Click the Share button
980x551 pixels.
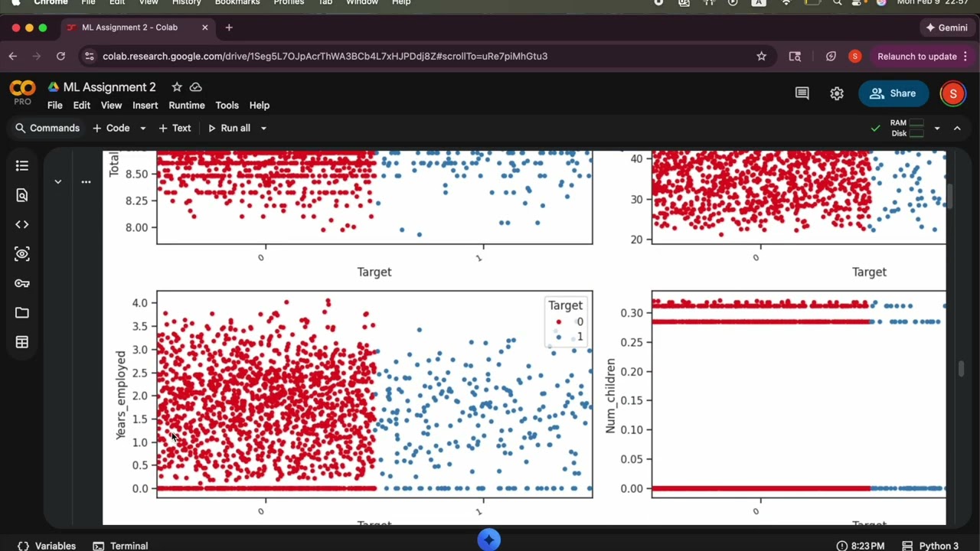click(893, 93)
